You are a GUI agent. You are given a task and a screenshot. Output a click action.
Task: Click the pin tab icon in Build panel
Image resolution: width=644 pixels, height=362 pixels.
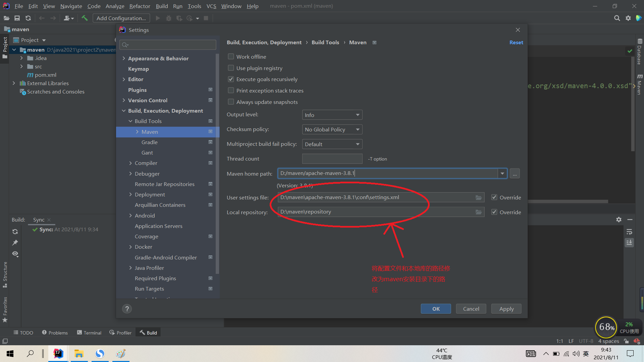tap(15, 243)
